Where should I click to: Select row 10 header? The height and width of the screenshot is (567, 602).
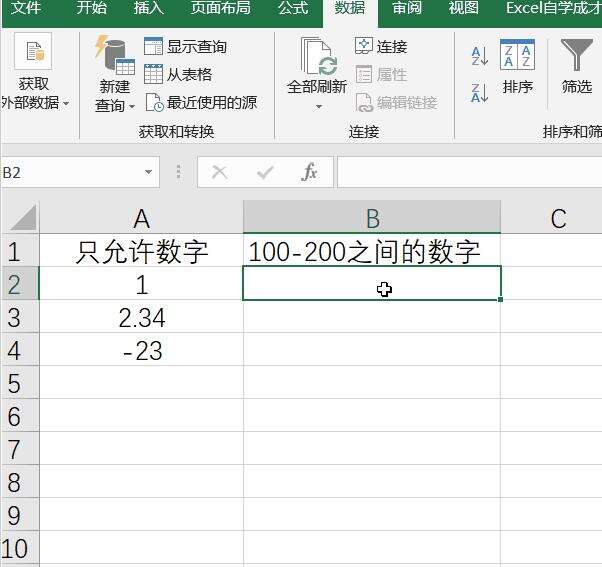click(20, 548)
